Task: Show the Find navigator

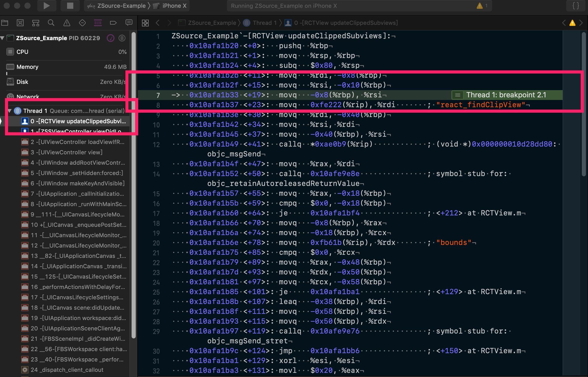Action: (51, 23)
